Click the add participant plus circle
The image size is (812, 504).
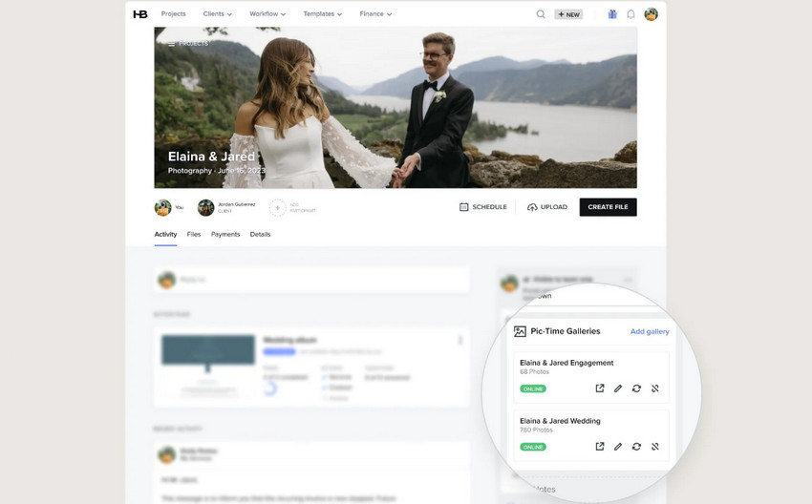coord(277,207)
